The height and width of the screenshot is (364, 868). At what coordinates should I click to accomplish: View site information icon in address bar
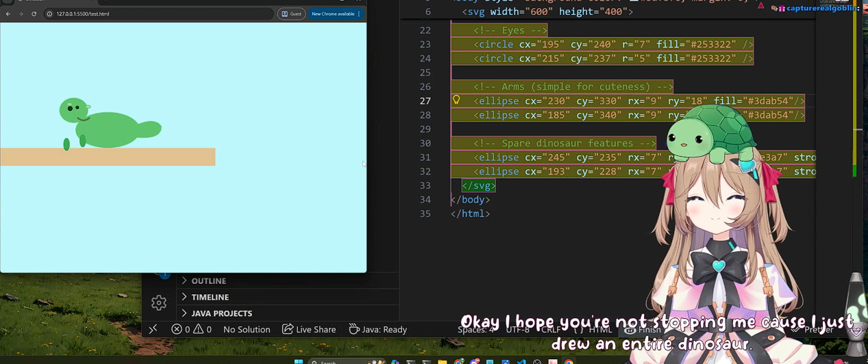[50, 14]
